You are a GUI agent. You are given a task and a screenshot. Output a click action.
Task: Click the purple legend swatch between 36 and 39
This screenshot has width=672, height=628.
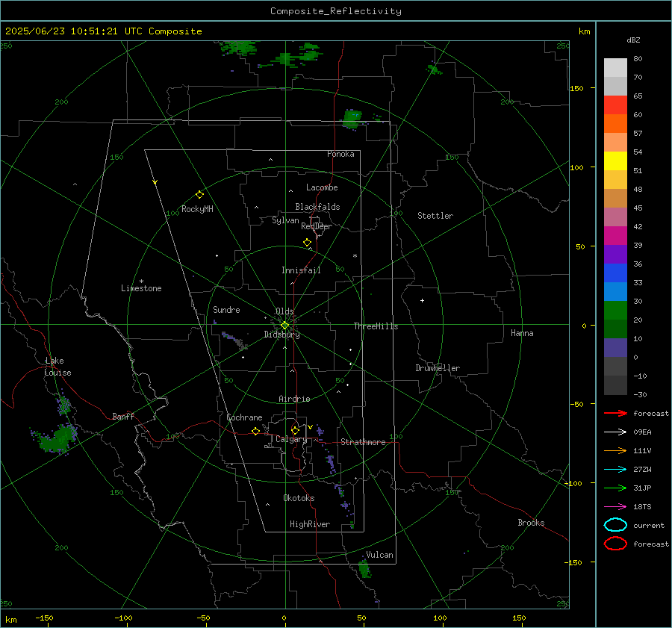click(615, 254)
